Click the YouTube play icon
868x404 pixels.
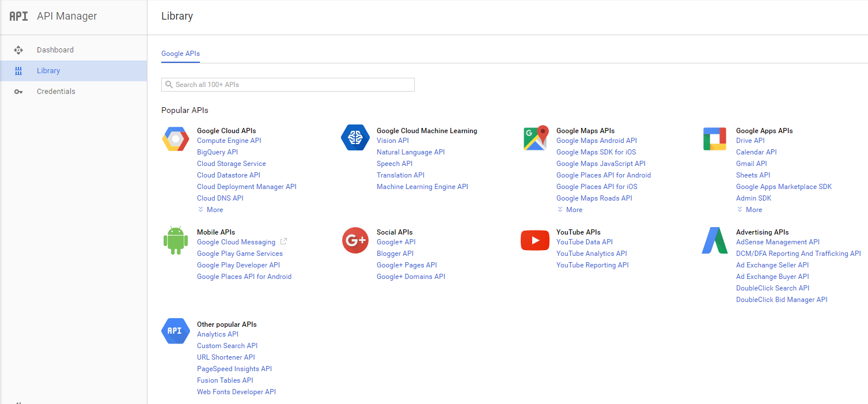click(x=535, y=240)
